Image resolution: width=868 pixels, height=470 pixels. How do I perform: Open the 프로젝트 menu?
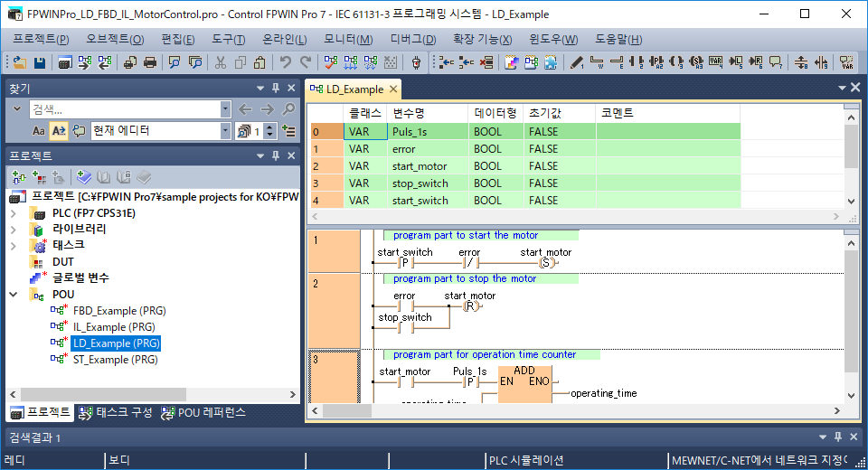point(41,39)
